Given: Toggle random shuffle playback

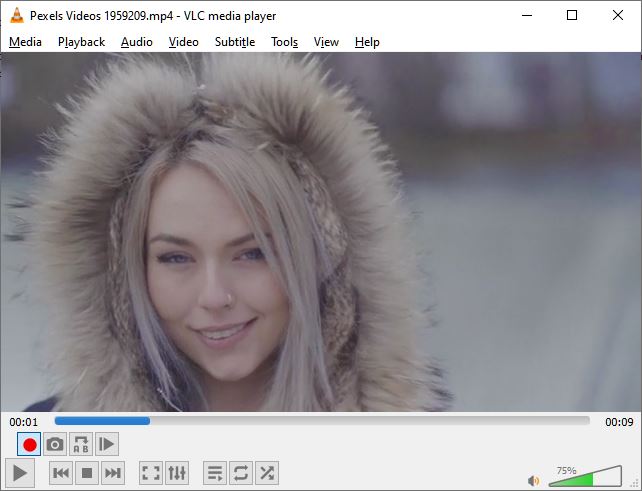Looking at the screenshot, I should tap(267, 473).
